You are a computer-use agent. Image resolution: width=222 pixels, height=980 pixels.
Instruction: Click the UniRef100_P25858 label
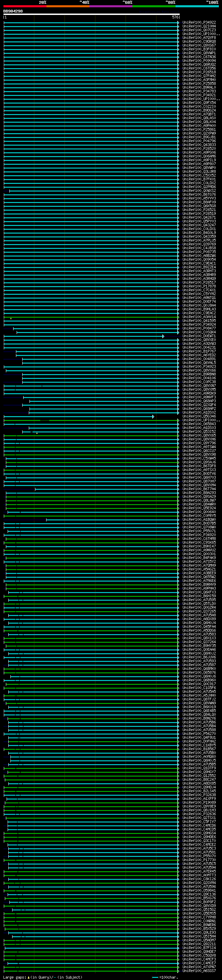(x=199, y=84)
